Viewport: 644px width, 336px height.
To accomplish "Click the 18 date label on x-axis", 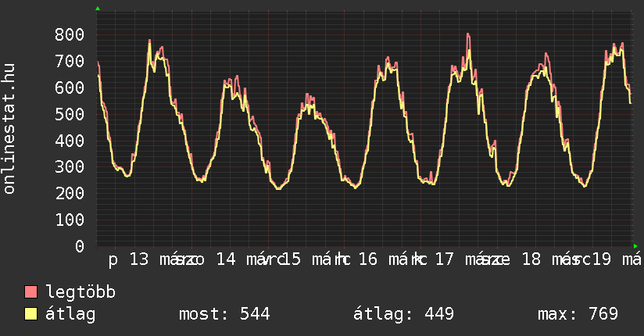I will pyautogui.click(x=531, y=259).
